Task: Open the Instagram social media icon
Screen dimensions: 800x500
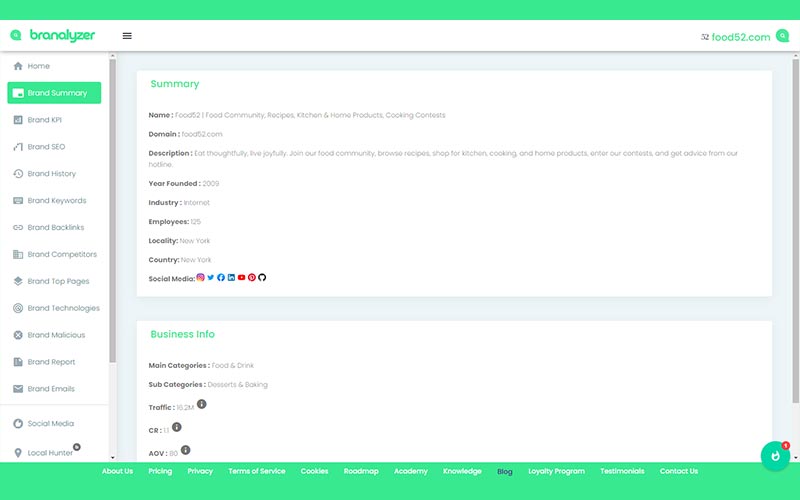Action: pyautogui.click(x=201, y=278)
